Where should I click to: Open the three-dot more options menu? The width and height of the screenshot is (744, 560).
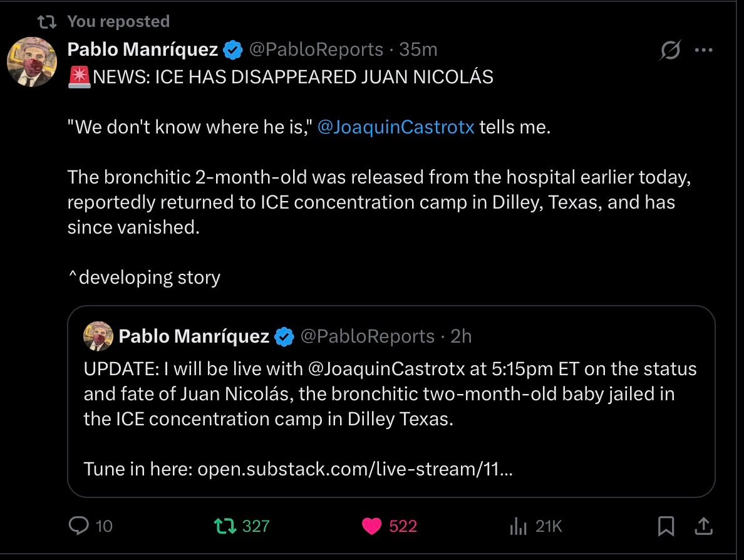tap(704, 51)
